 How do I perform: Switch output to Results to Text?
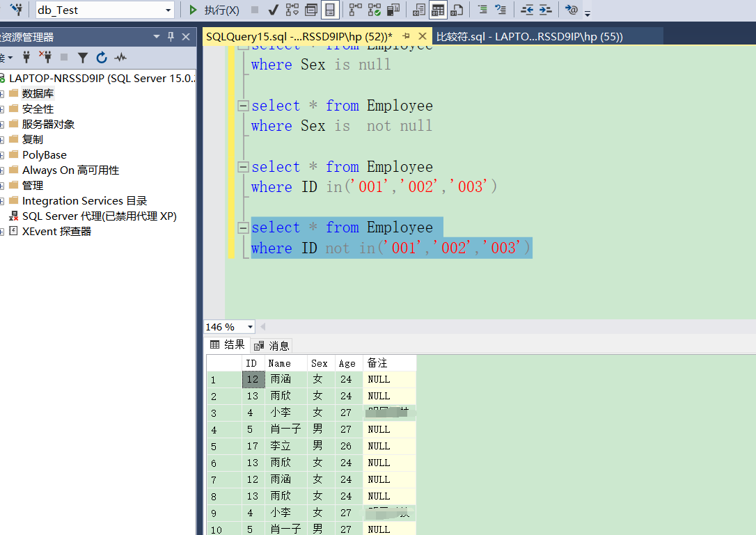419,10
